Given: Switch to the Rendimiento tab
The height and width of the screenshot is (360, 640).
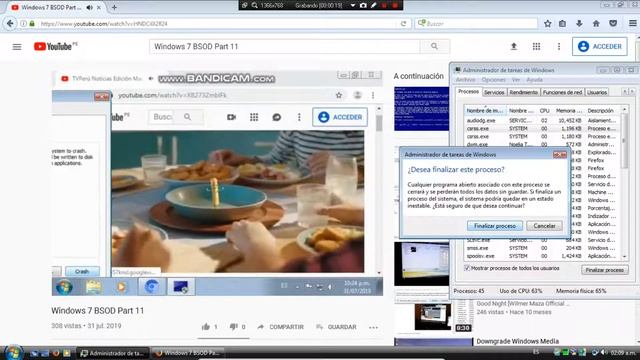Looking at the screenshot, I should [x=524, y=92].
